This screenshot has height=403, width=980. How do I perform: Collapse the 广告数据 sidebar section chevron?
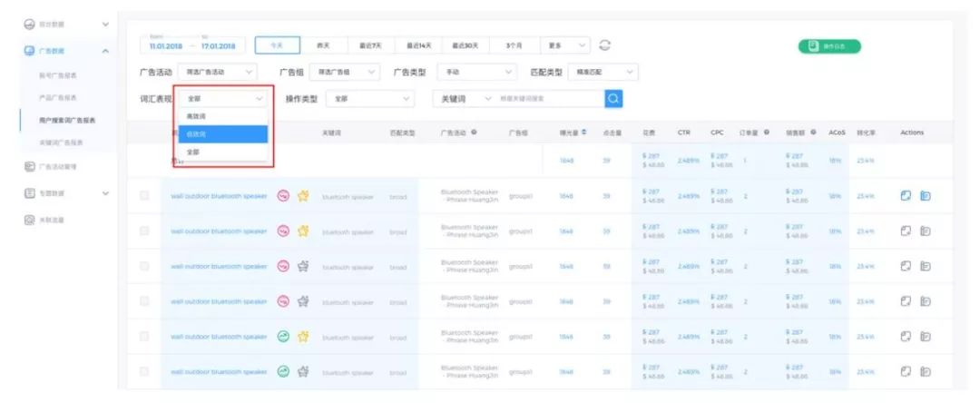pos(105,51)
